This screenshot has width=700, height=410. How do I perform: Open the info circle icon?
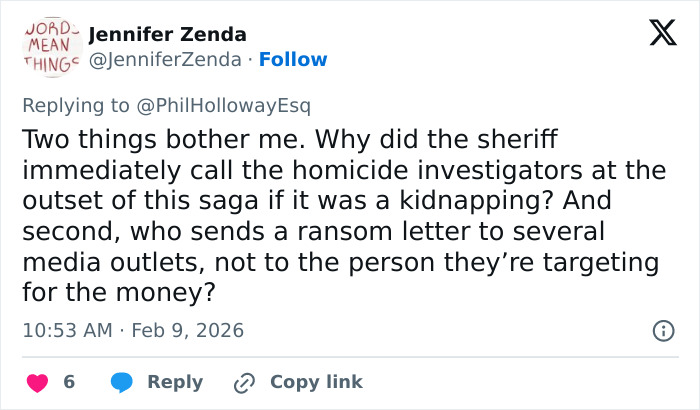tap(662, 330)
